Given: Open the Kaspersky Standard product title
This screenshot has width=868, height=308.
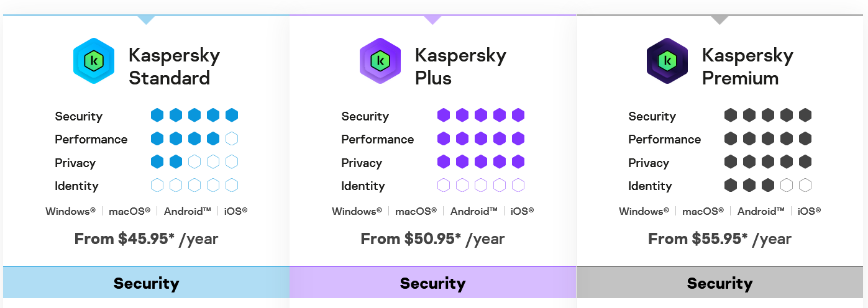Looking at the screenshot, I should (174, 66).
